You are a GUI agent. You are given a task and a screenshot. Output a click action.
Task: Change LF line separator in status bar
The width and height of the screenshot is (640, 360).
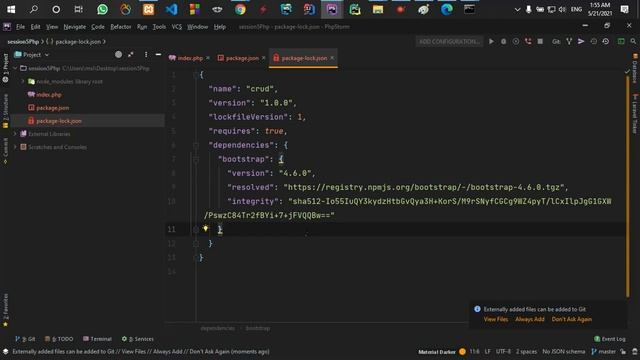488,351
